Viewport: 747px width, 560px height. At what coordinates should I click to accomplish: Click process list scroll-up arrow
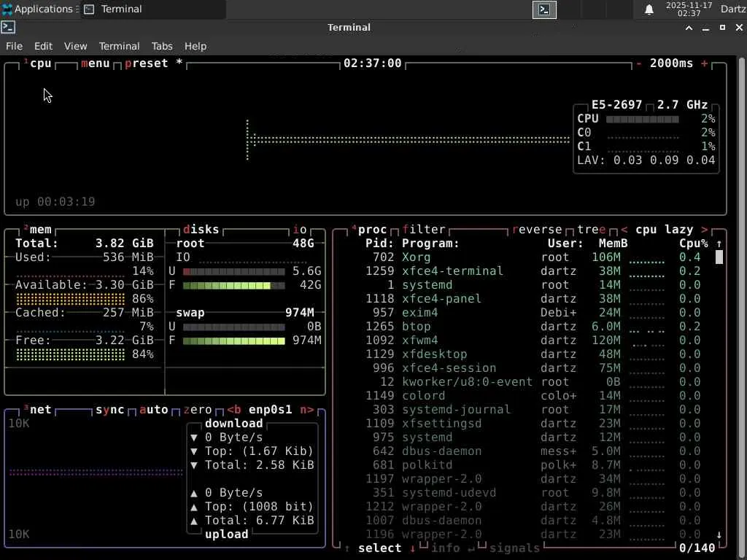(719, 244)
